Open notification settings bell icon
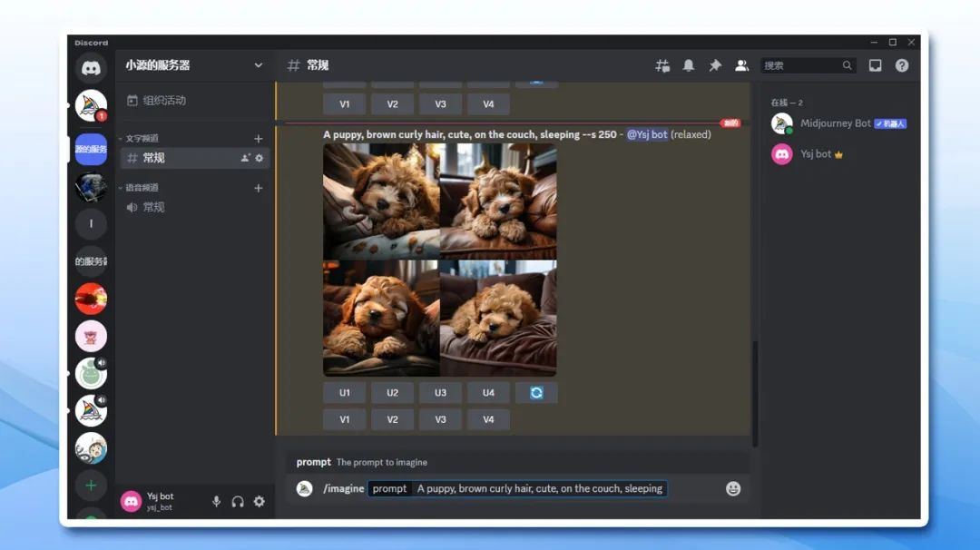Image resolution: width=980 pixels, height=550 pixels. [x=688, y=65]
